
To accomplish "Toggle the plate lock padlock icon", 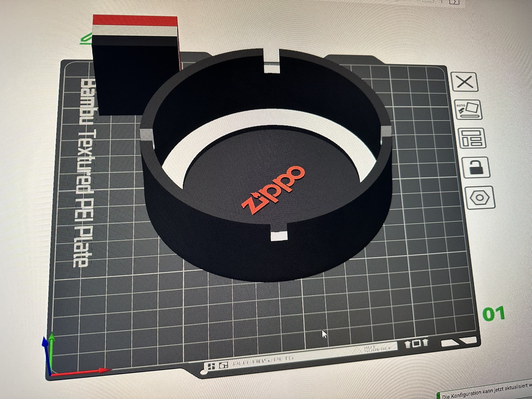I will (476, 167).
